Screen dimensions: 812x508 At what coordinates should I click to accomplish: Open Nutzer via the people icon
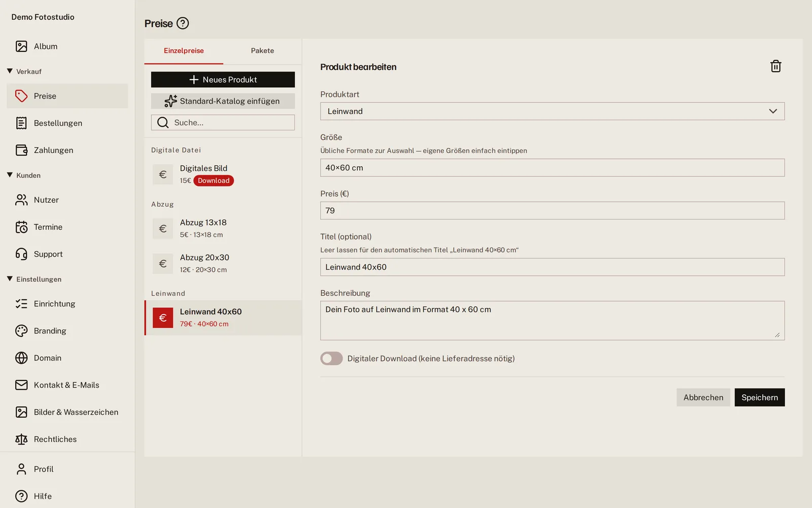(21, 200)
